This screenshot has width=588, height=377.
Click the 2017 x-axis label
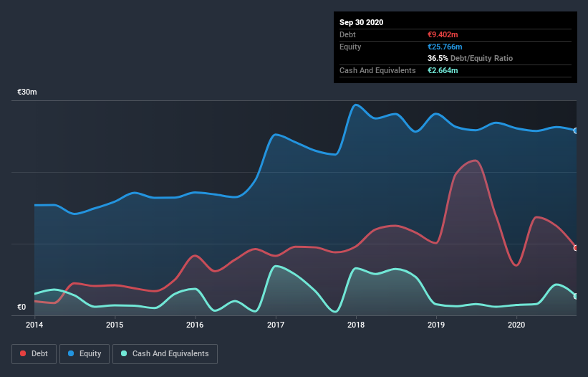pyautogui.click(x=276, y=325)
